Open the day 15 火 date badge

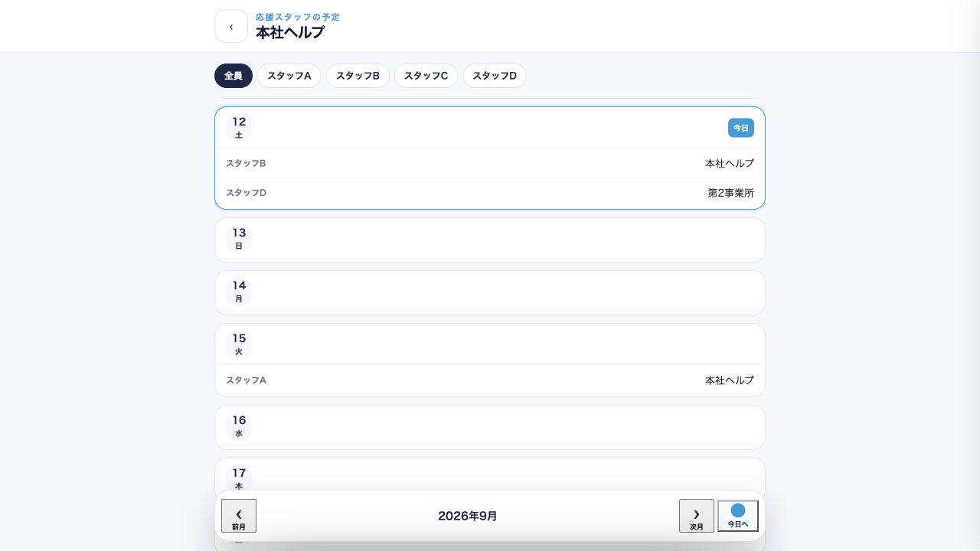click(x=239, y=344)
